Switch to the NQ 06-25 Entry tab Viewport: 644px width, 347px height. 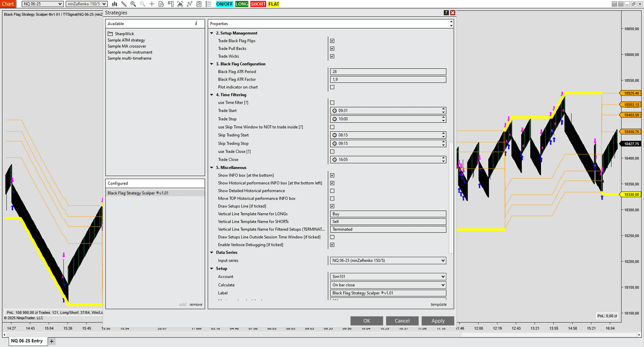26,341
